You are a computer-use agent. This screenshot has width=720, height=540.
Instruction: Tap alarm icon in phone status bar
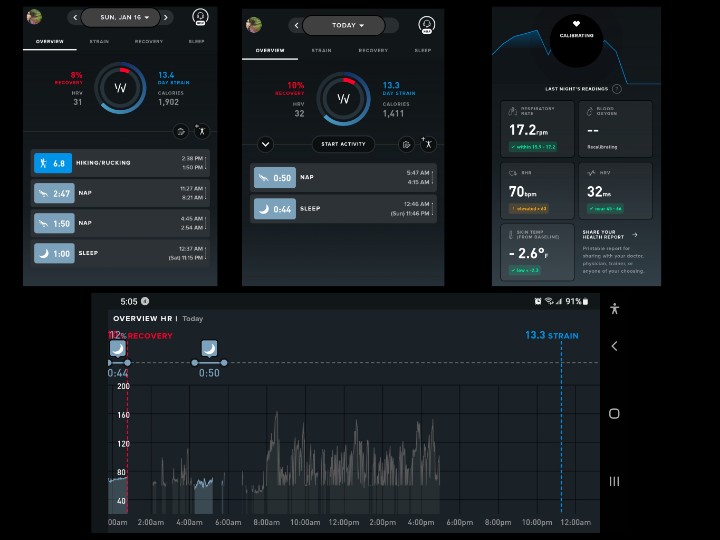click(538, 301)
